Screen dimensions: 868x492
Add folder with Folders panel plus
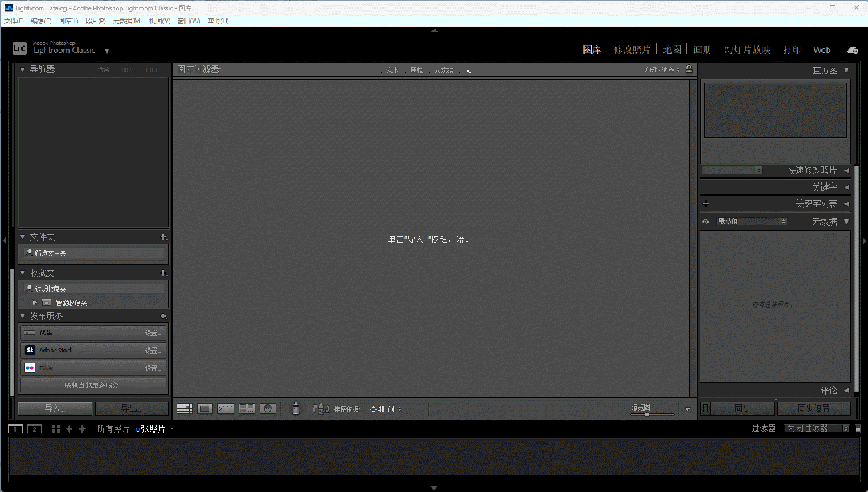pyautogui.click(x=163, y=237)
